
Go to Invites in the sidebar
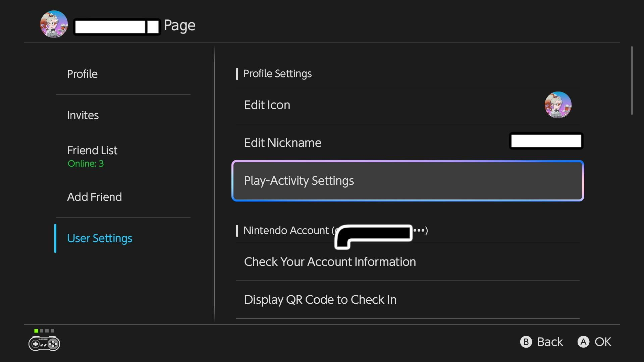coord(83,115)
